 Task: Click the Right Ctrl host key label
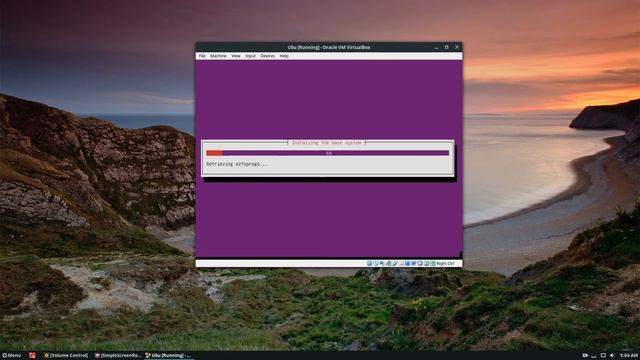click(445, 264)
